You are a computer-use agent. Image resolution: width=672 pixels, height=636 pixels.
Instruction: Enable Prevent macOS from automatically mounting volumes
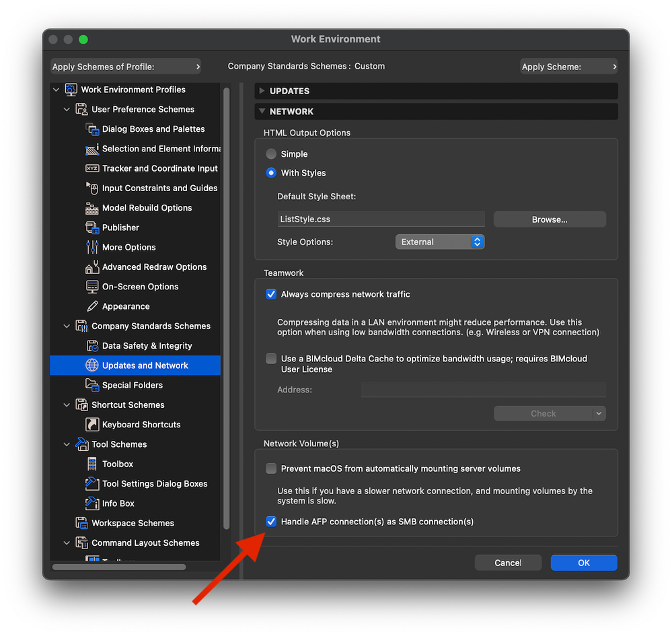point(271,468)
